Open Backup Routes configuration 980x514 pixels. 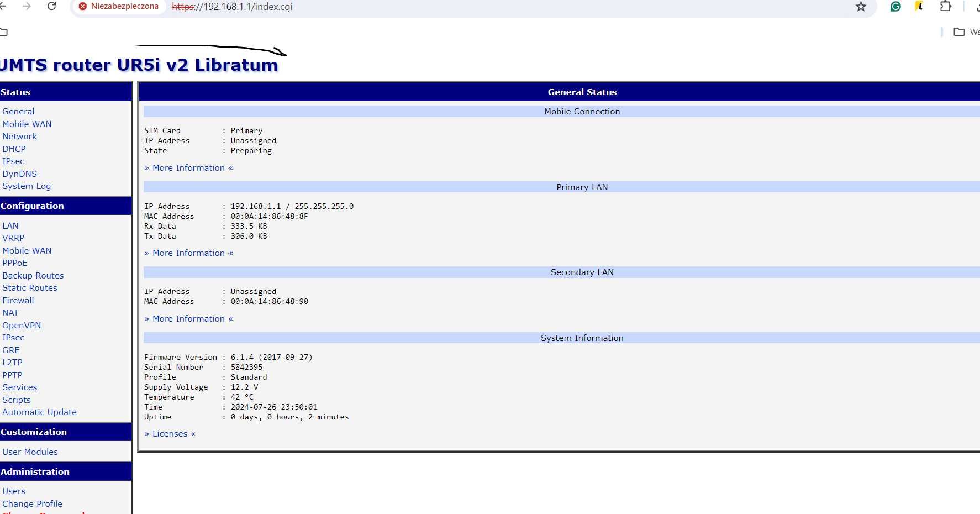click(33, 276)
